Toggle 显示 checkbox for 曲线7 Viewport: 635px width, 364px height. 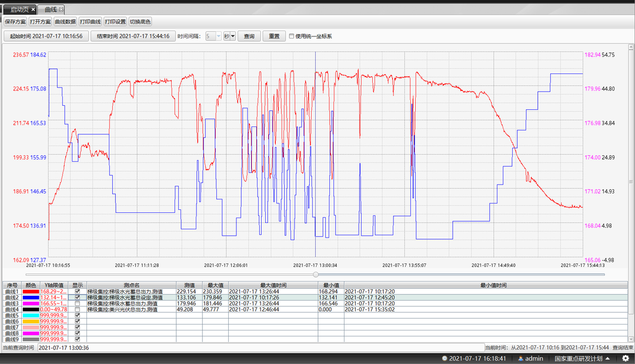coord(78,327)
